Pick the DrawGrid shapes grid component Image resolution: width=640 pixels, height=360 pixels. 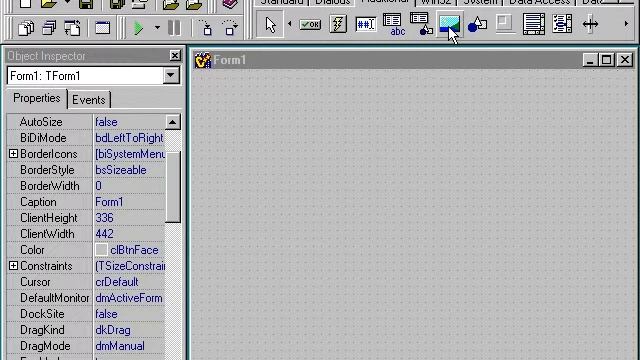pos(421,24)
